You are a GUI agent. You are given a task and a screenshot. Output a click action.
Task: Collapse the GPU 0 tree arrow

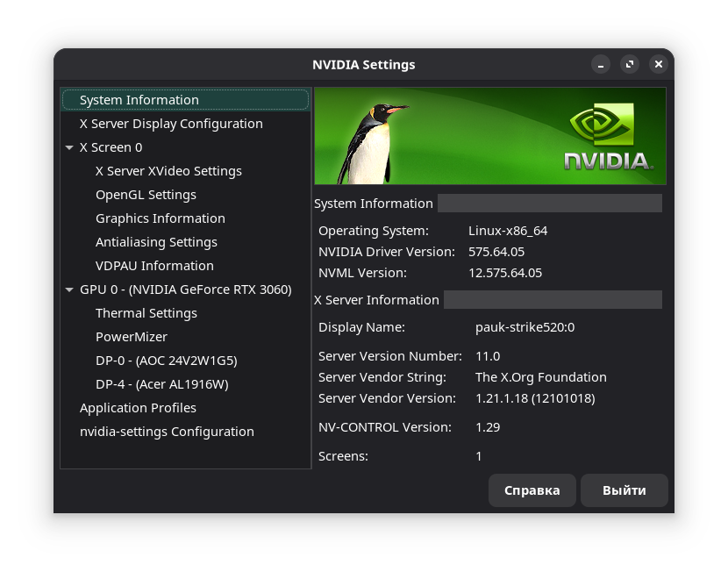(69, 290)
